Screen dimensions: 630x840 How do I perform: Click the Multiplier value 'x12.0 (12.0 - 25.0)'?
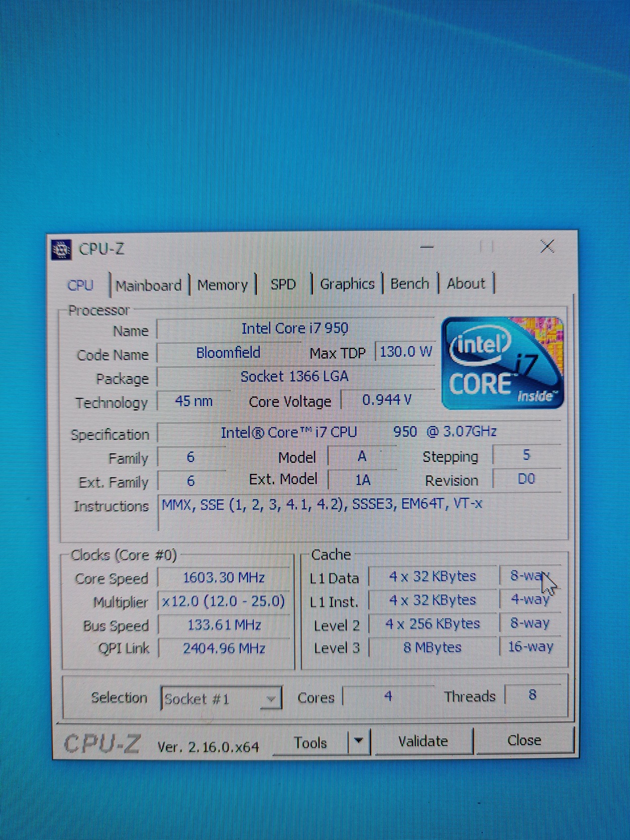tap(224, 601)
